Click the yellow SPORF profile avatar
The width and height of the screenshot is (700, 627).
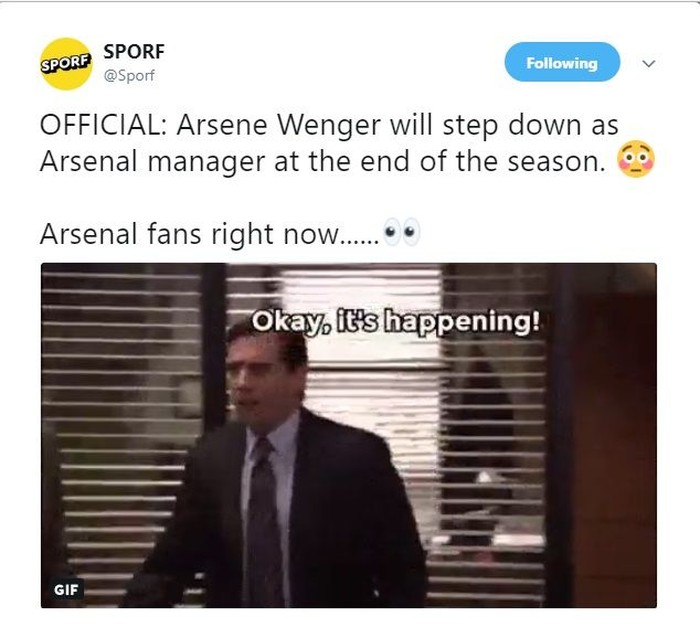[x=65, y=62]
